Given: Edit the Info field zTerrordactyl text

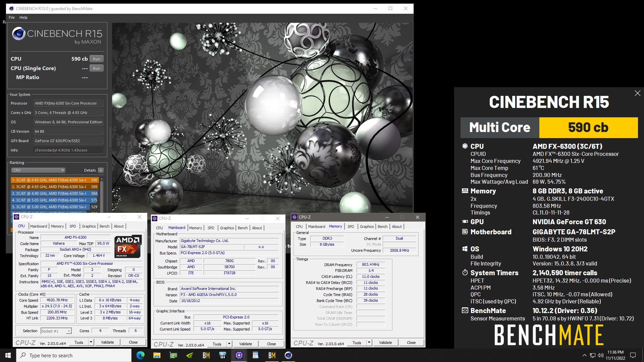Looking at the screenshot, I should tap(68, 150).
